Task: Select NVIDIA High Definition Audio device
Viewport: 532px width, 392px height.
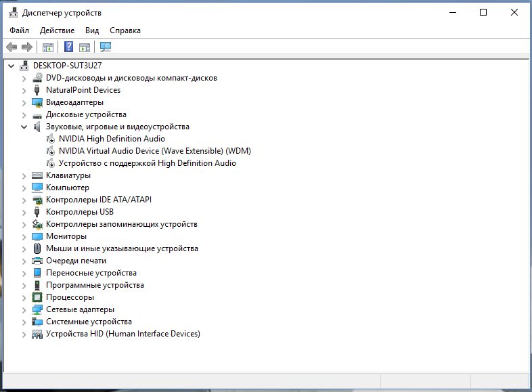Action: pos(112,139)
